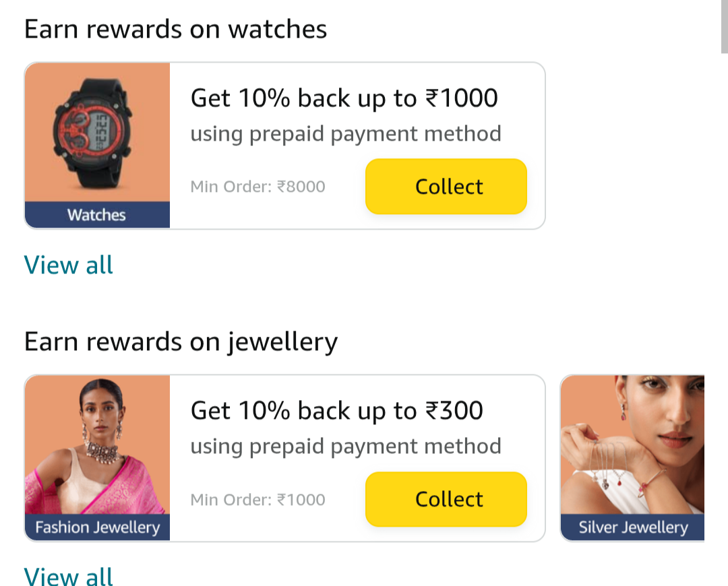Collect the watches 10% back reward
728x586 pixels.
(x=446, y=187)
